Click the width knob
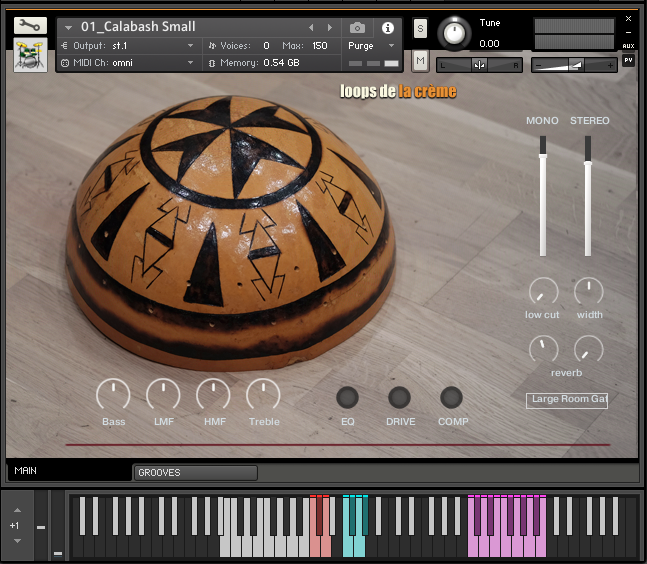This screenshot has height=564, width=647. (x=589, y=292)
